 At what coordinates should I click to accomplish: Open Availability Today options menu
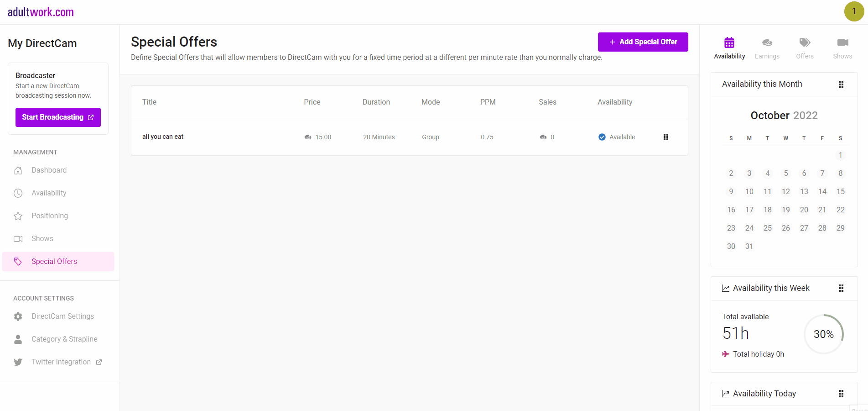(x=841, y=394)
